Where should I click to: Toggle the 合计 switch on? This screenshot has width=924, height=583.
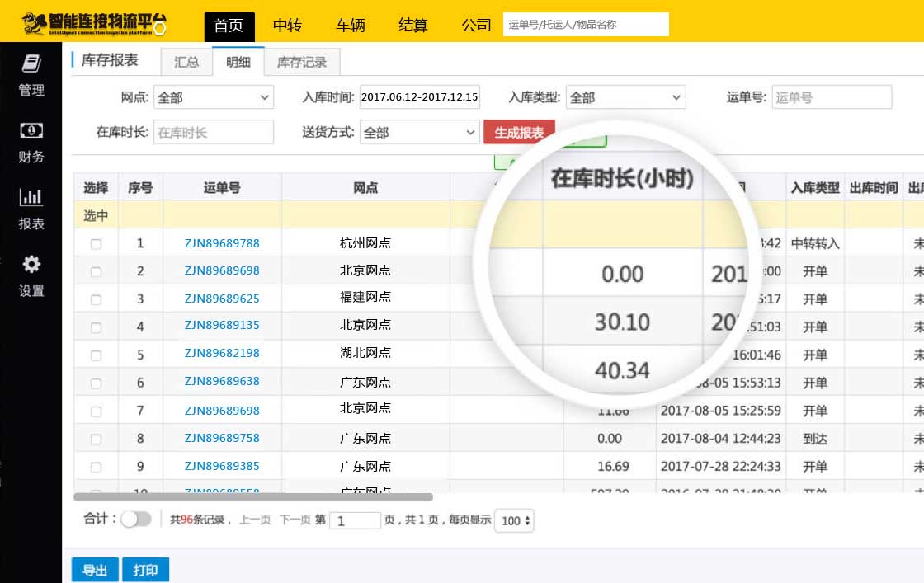point(136,520)
